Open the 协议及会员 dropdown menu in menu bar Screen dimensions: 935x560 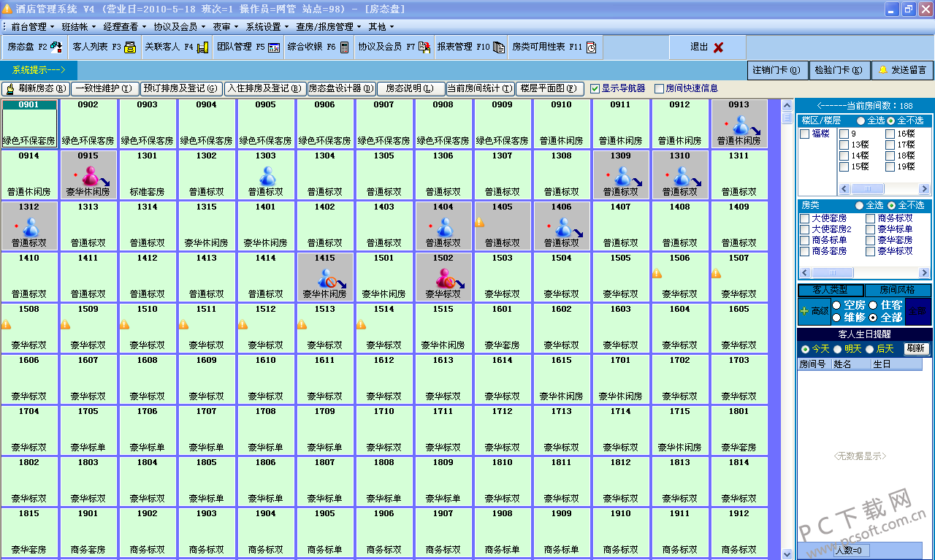click(x=179, y=26)
